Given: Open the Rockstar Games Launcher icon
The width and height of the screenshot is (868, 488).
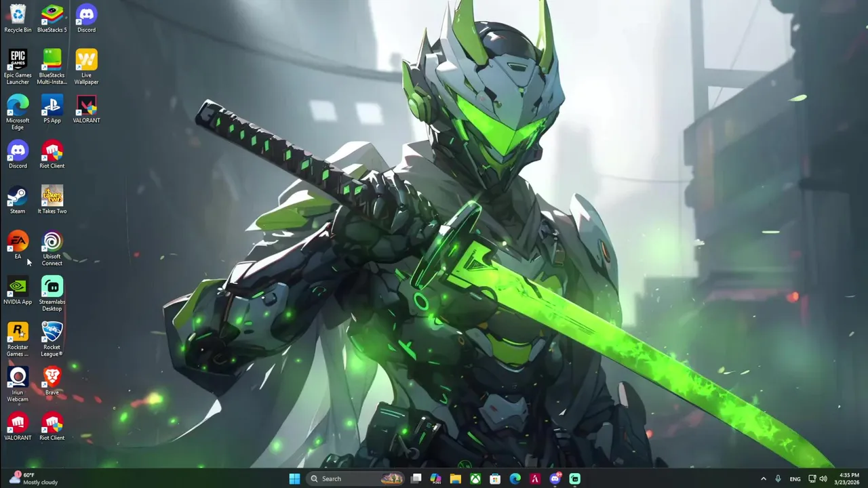Looking at the screenshot, I should tap(18, 340).
